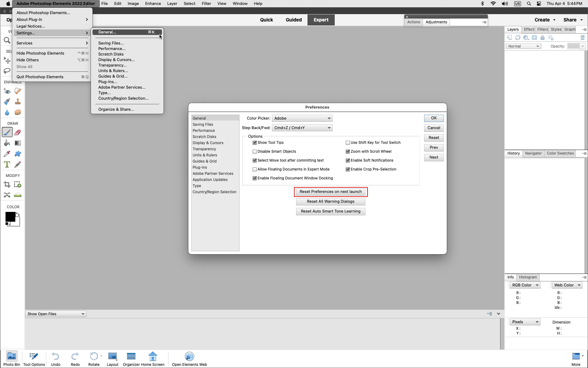Open the Tool Options panel
This screenshot has height=368, width=588.
34,359
